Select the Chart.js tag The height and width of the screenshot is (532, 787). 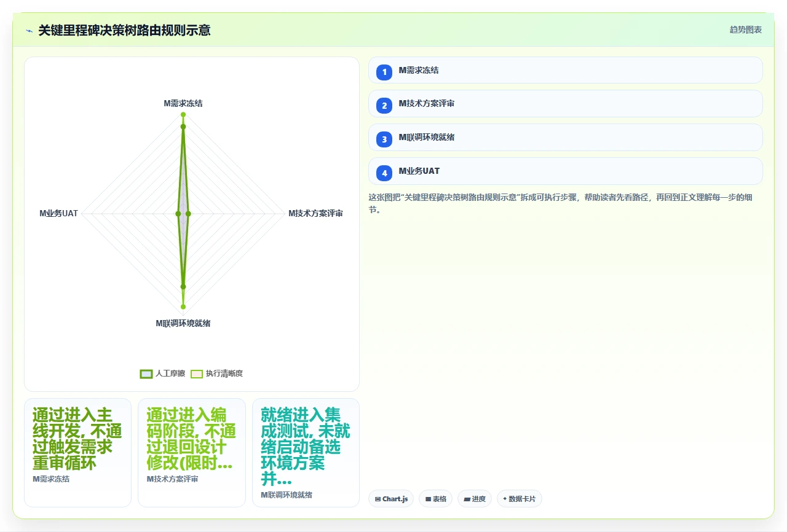(391, 499)
